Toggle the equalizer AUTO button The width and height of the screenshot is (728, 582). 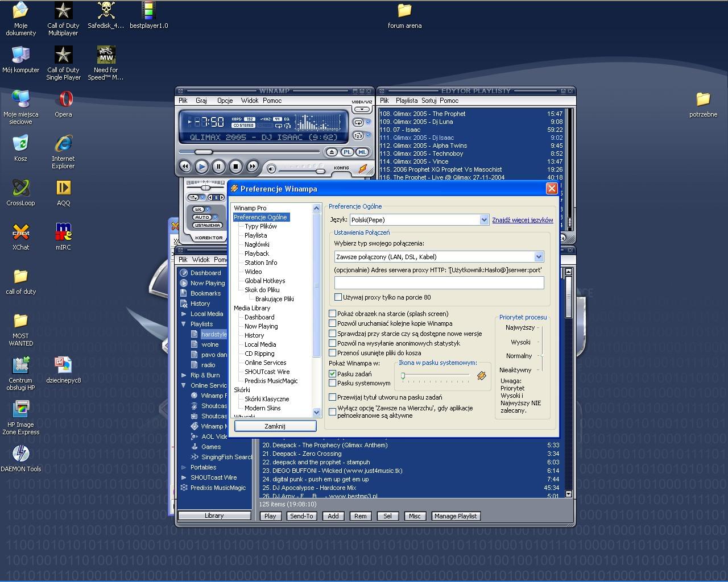click(x=202, y=217)
